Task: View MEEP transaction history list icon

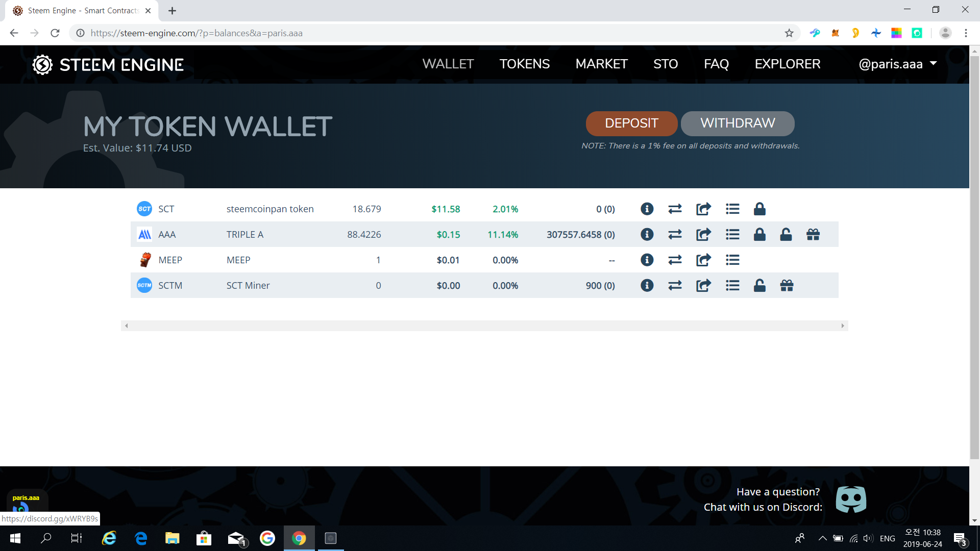Action: point(732,260)
